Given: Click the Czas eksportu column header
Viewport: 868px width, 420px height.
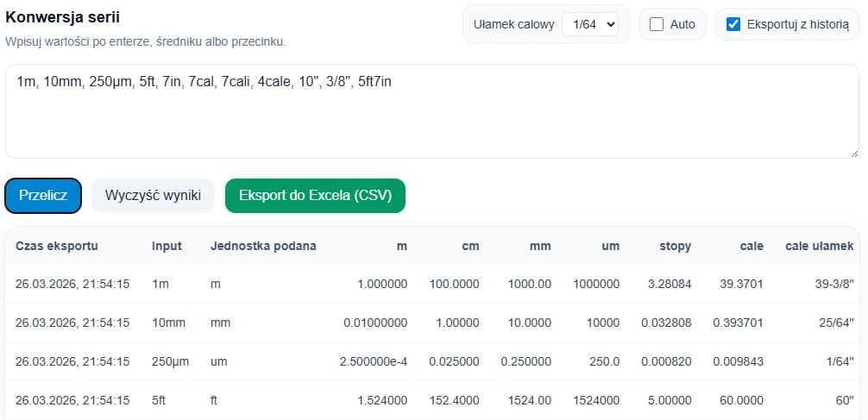Looking at the screenshot, I should coord(56,247).
